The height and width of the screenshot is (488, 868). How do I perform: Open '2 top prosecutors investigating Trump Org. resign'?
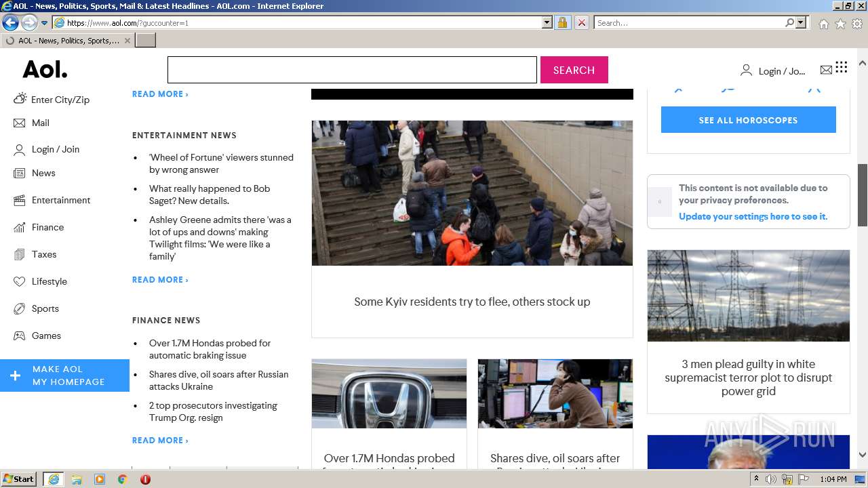pos(213,411)
